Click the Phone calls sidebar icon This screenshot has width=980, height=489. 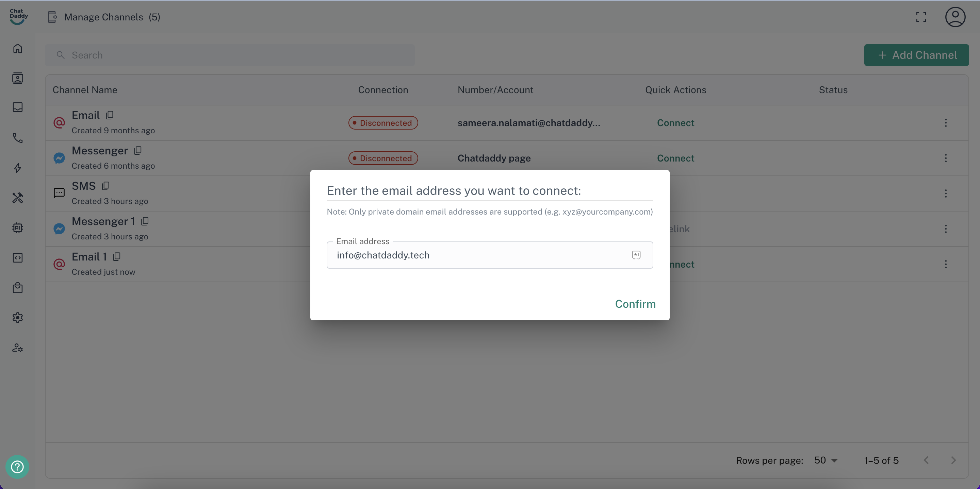(x=17, y=138)
